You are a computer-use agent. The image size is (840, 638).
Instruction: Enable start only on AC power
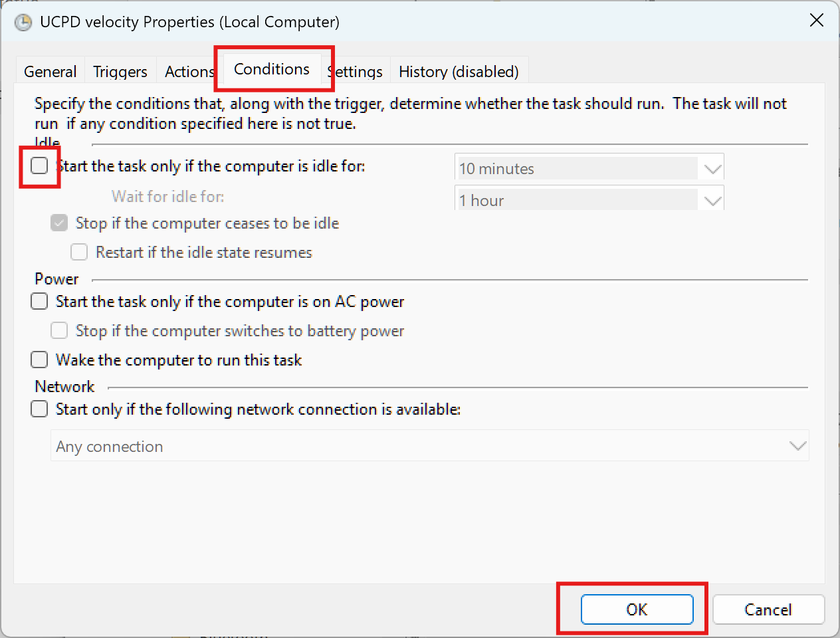(x=40, y=302)
